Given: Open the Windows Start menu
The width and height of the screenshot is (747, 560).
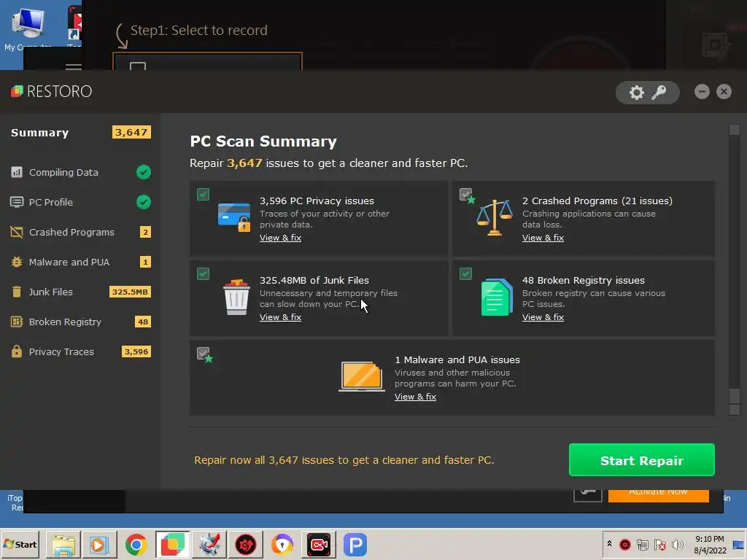Looking at the screenshot, I should 20,544.
